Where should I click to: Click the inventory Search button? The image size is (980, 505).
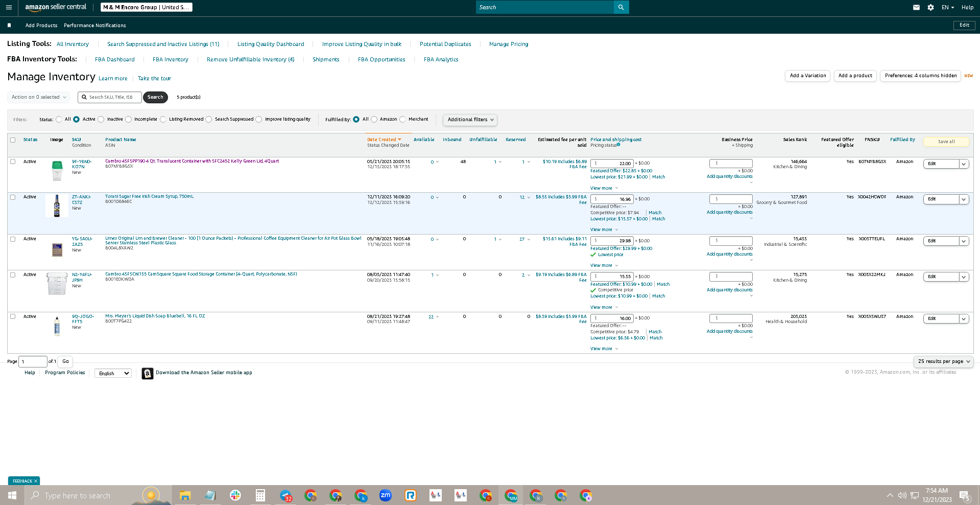(155, 97)
